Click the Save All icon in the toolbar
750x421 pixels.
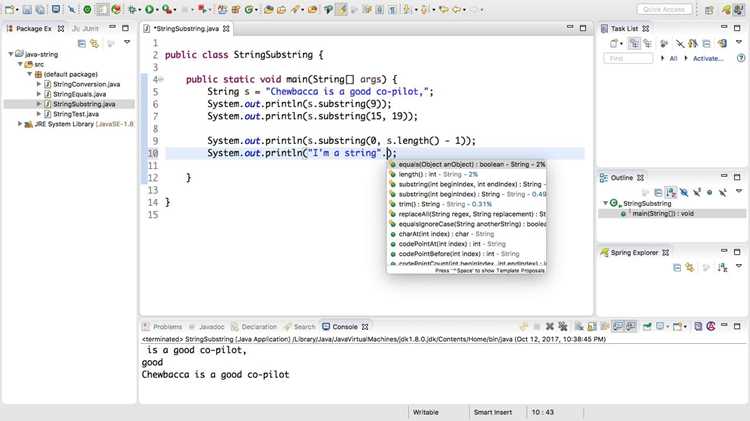coord(40,10)
